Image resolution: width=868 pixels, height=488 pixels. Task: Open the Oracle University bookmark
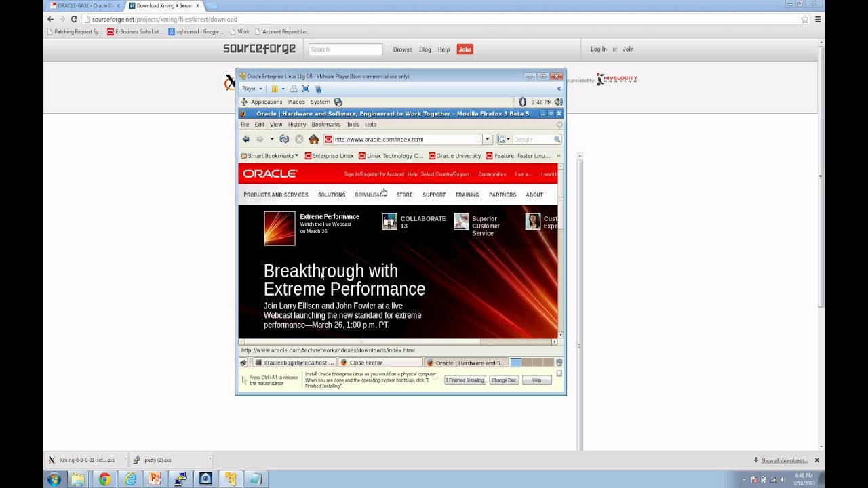[x=454, y=156]
